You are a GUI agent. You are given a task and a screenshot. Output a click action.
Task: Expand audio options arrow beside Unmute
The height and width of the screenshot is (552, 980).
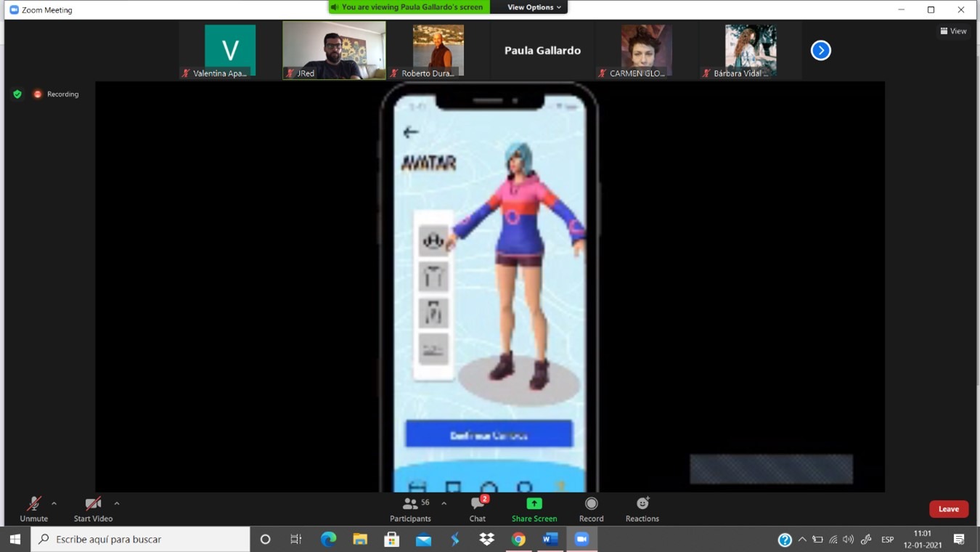pos(54,503)
